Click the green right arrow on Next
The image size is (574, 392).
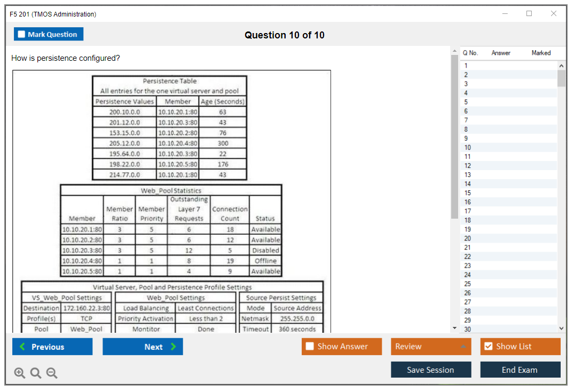click(173, 347)
